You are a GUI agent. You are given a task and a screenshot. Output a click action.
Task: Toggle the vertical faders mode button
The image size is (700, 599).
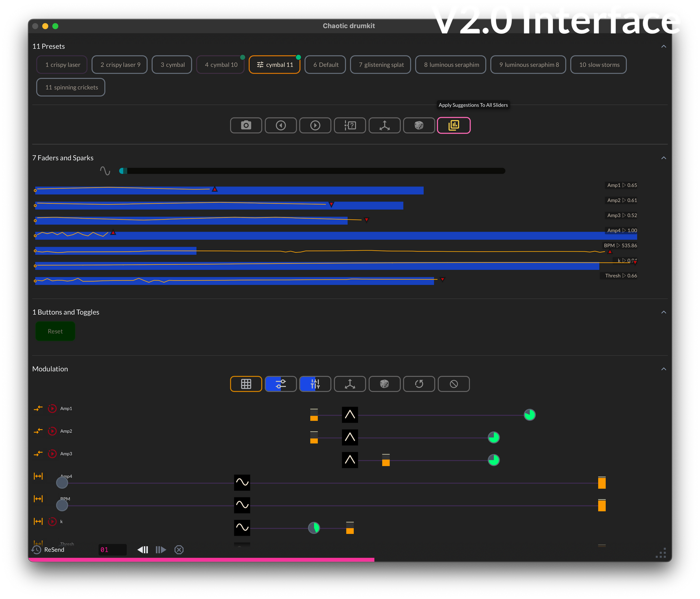point(315,384)
